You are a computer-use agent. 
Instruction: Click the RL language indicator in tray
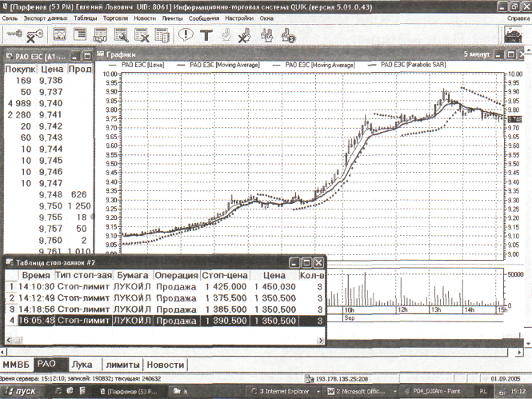[483, 392]
